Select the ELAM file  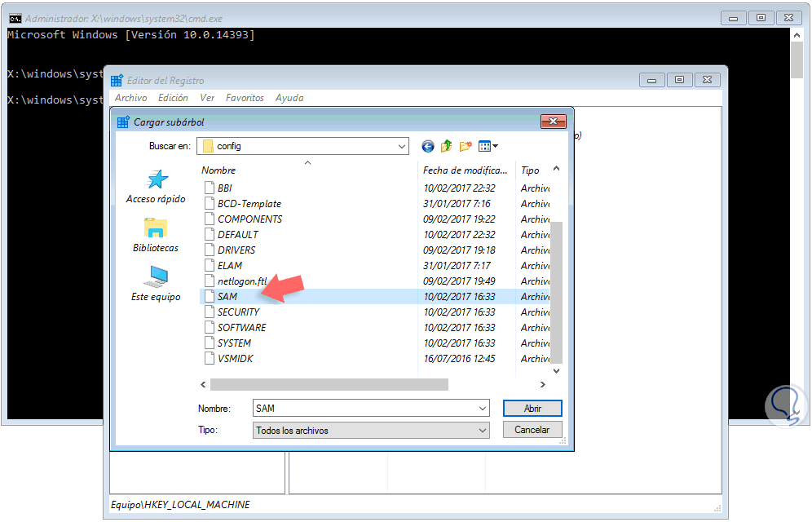(229, 266)
